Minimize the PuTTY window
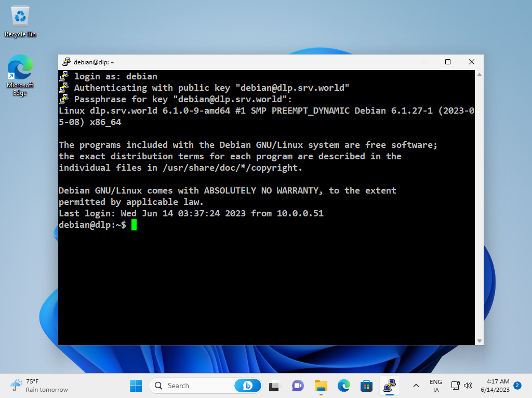The image size is (532, 398). [x=424, y=62]
